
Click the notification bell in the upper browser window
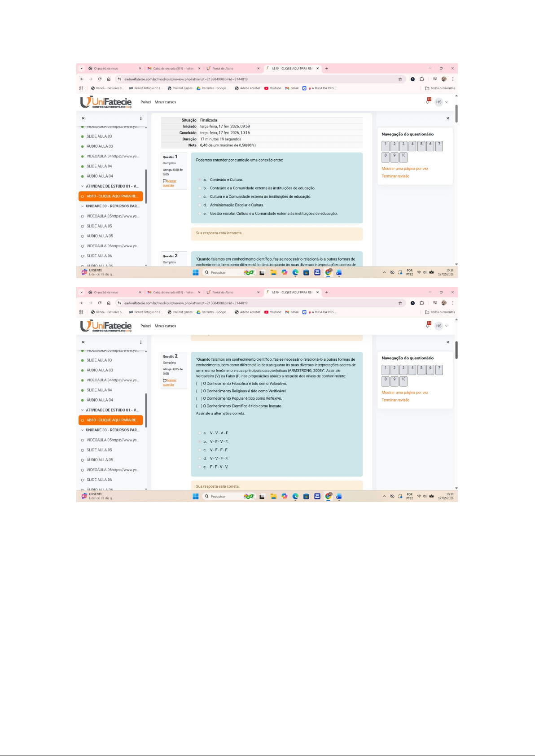click(428, 102)
